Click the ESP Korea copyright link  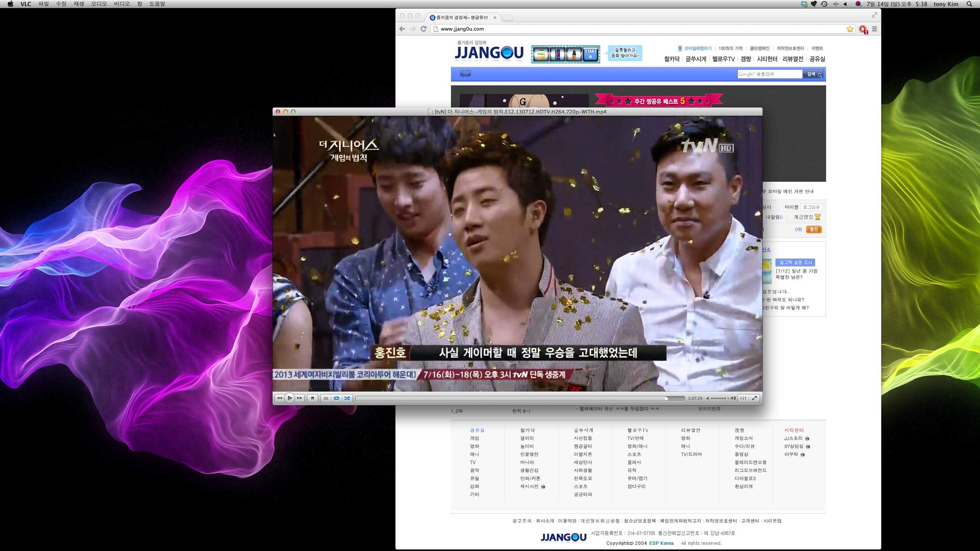(661, 543)
